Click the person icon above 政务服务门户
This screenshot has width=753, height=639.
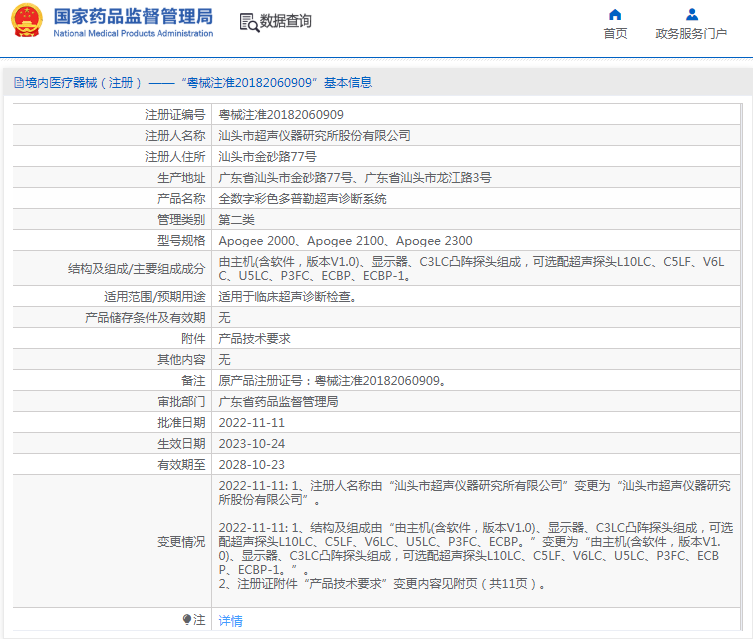(691, 15)
